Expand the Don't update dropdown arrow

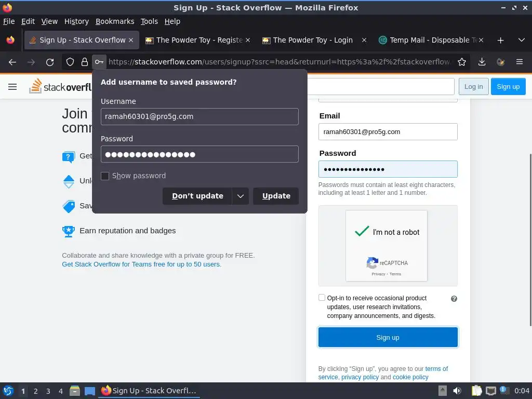coord(241,196)
